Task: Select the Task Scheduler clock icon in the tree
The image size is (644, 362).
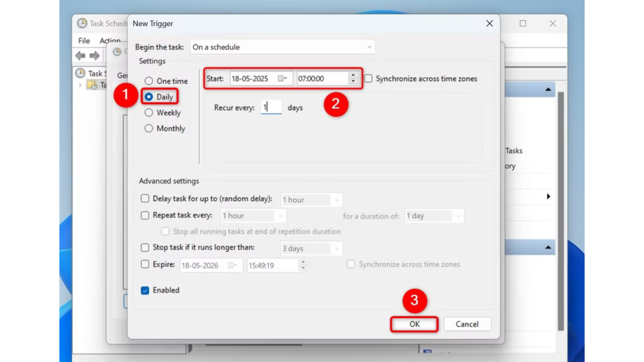Action: [81, 73]
